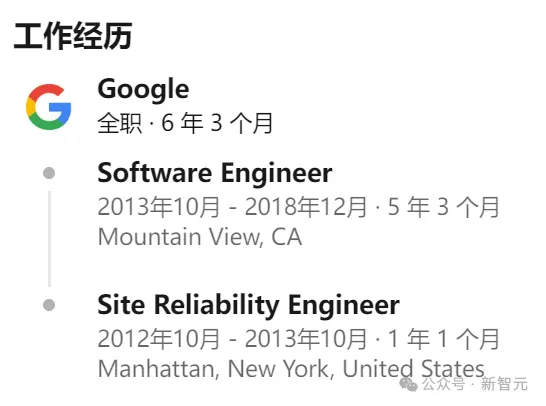The height and width of the screenshot is (406, 546).
Task: Click the 工作经历 section heading
Action: [73, 36]
